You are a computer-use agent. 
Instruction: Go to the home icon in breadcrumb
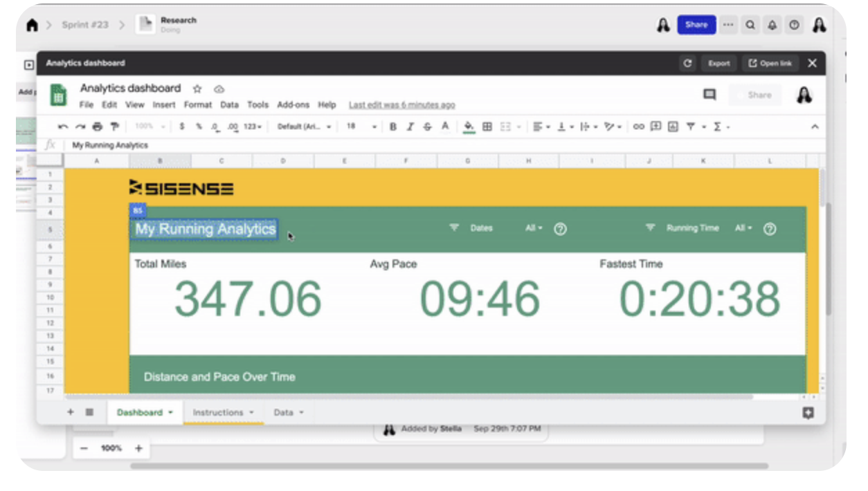click(x=32, y=25)
